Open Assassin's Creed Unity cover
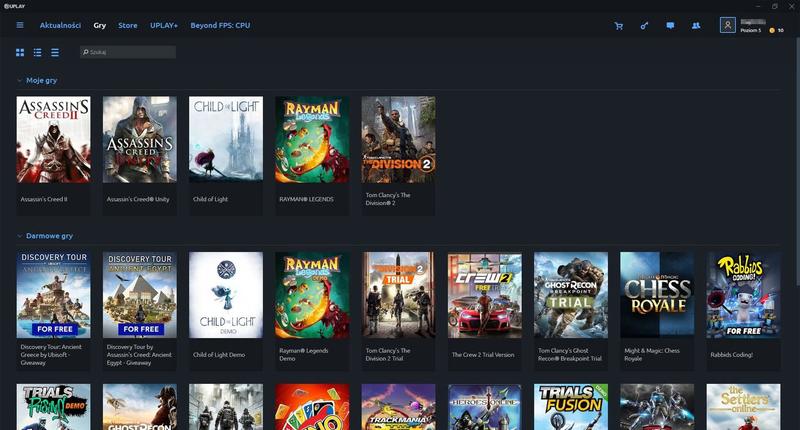The width and height of the screenshot is (800, 430). 140,139
